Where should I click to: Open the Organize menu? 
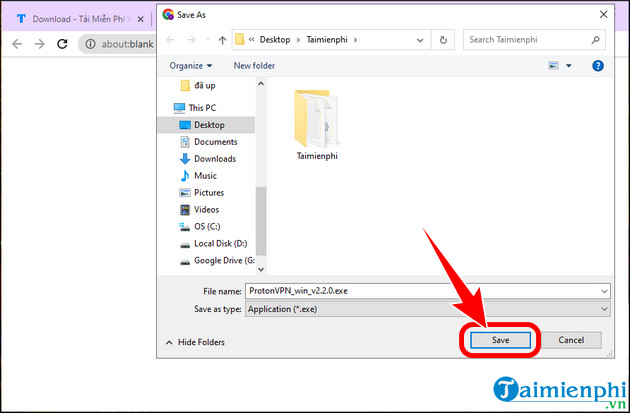click(x=190, y=65)
